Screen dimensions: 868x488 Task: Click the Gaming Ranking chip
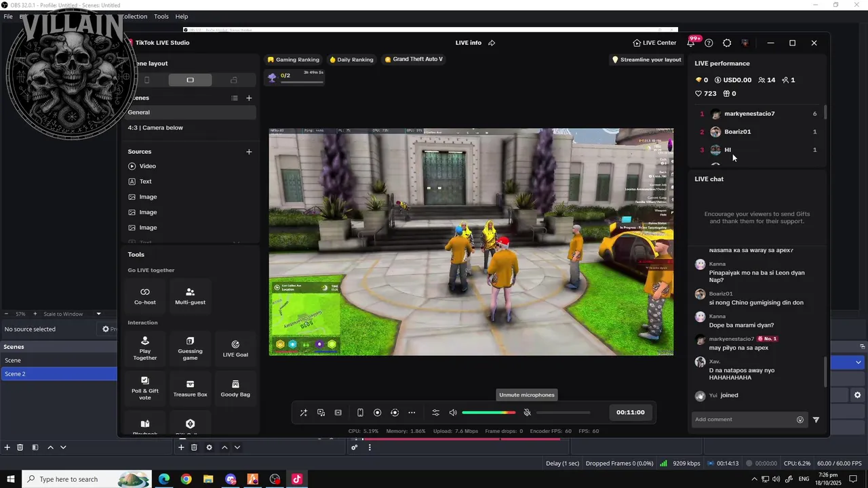293,60
